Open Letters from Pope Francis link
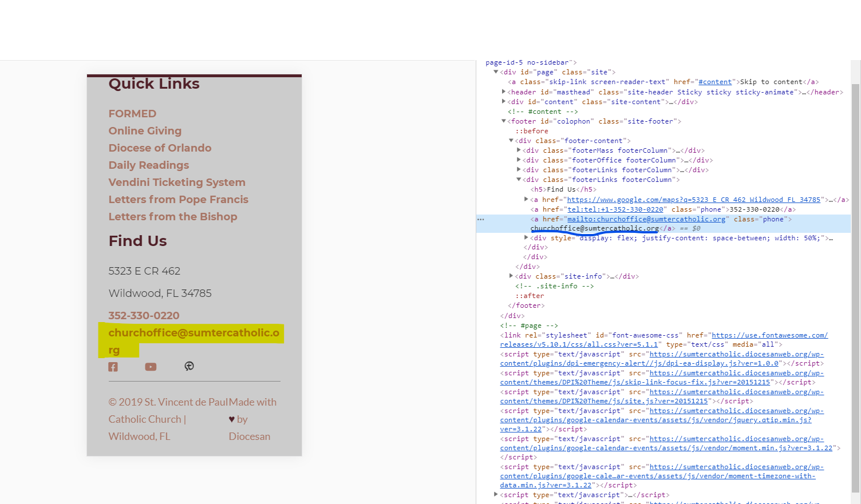 coord(178,200)
